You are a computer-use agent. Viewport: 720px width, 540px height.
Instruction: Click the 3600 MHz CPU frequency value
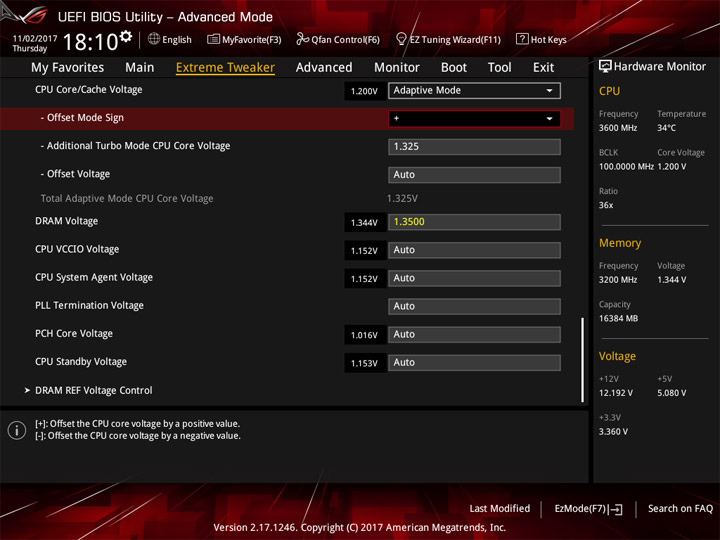[618, 128]
